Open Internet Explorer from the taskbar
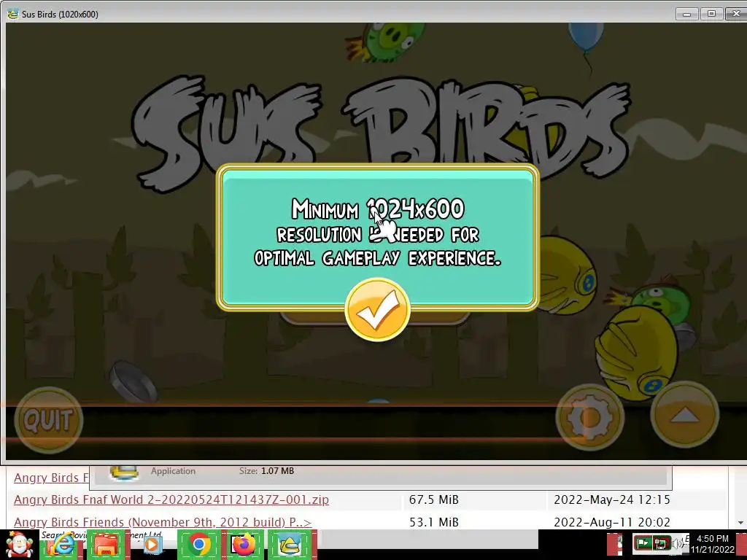 61,544
